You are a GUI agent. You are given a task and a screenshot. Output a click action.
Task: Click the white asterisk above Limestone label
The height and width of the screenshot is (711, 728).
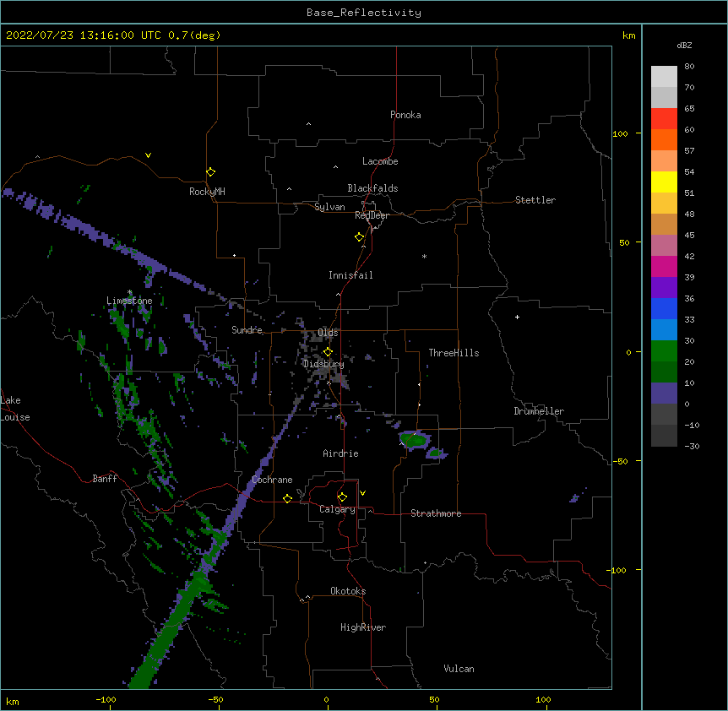[129, 292]
